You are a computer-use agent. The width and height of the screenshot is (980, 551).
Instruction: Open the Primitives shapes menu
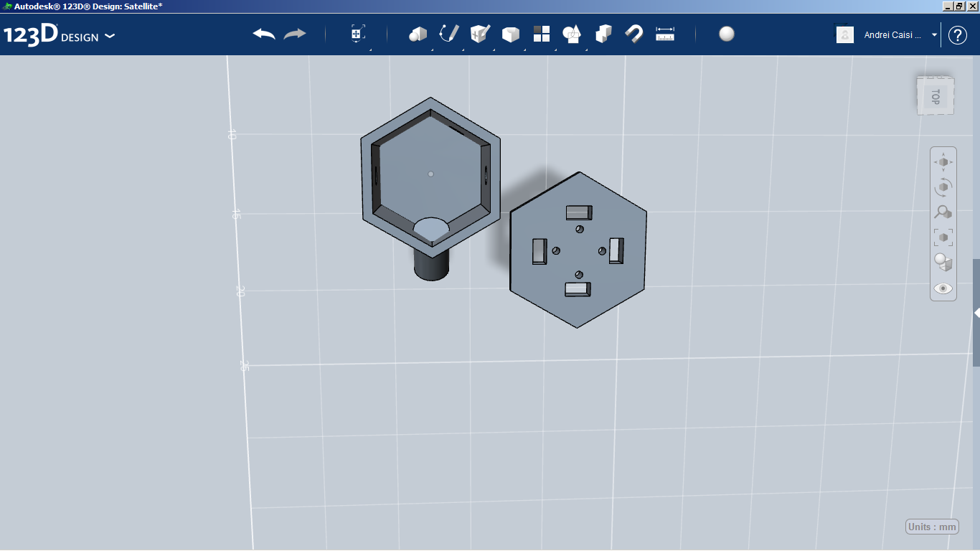[x=418, y=34]
